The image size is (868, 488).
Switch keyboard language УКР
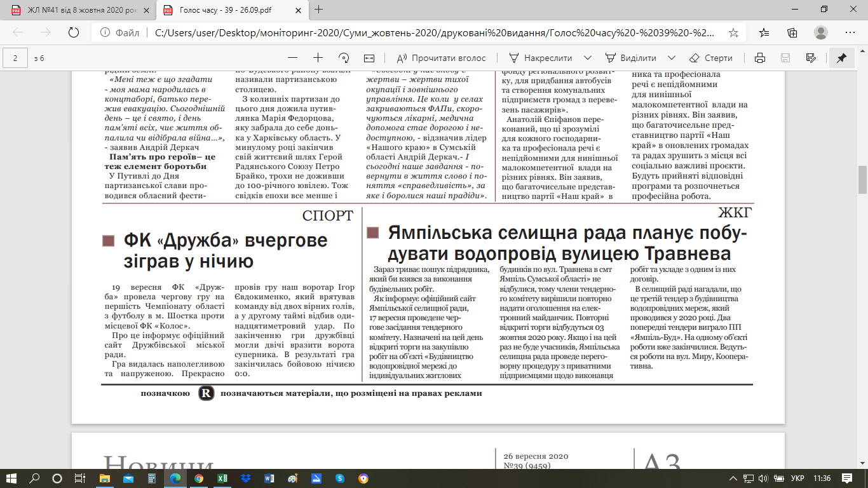[x=799, y=478]
